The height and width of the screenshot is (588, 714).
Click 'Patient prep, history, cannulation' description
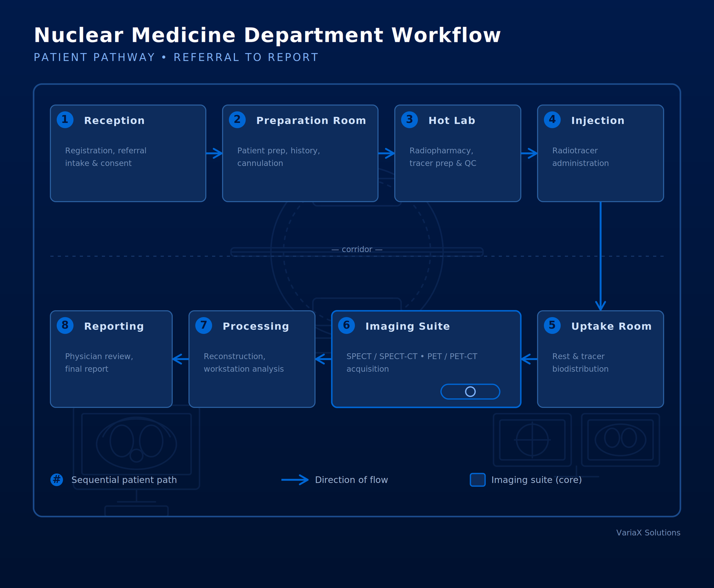tap(278, 157)
